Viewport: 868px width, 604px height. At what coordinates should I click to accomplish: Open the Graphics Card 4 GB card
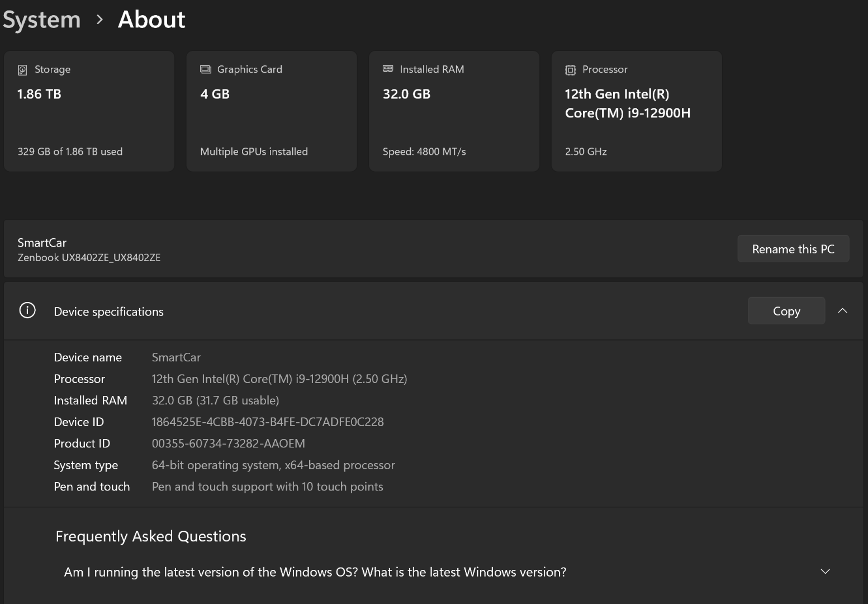(272, 111)
